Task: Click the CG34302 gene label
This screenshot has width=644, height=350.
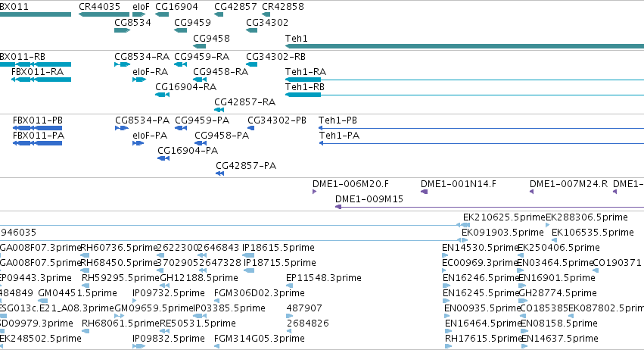Action: 267,23
